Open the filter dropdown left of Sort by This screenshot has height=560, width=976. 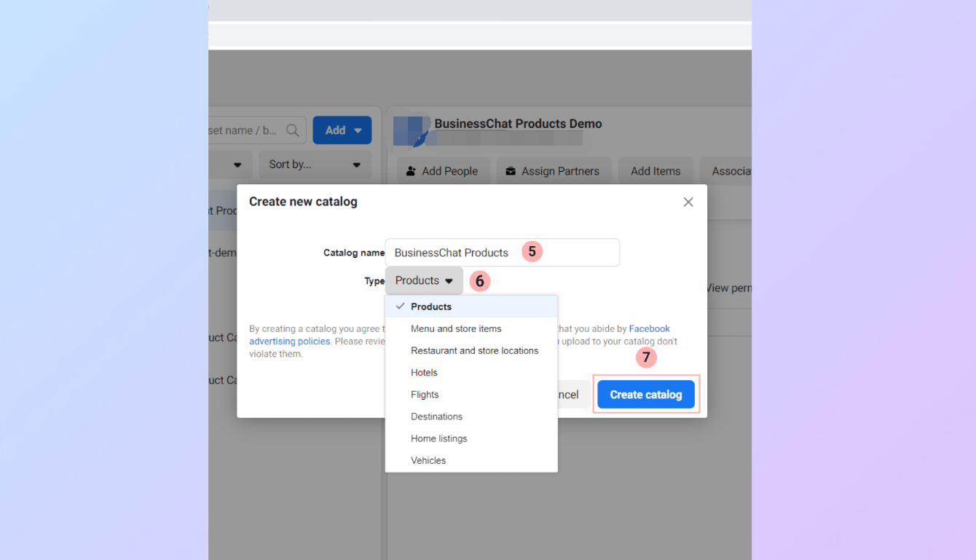click(x=230, y=164)
